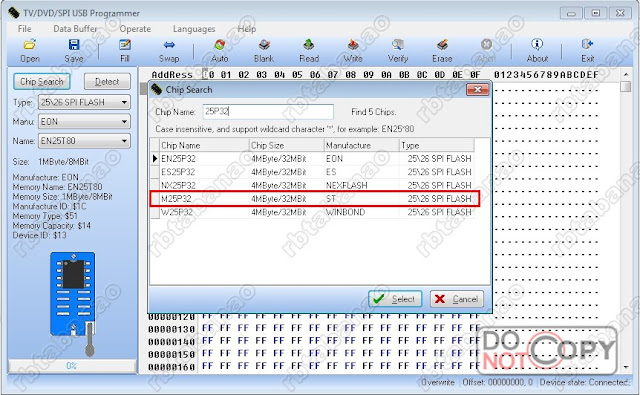Click the Overwrite status bar entry
This screenshot has height=395, width=640.
point(438,382)
